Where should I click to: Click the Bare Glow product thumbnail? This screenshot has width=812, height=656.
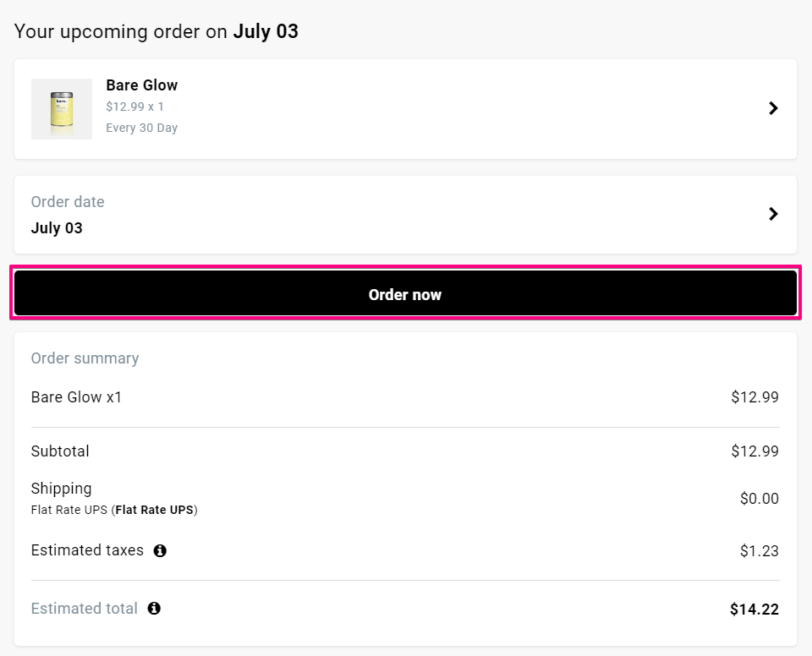tap(62, 109)
